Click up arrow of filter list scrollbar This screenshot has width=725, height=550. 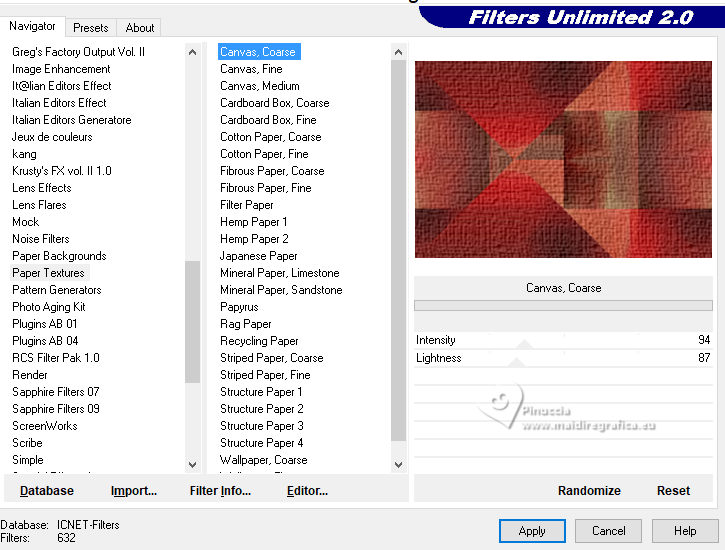(x=398, y=52)
